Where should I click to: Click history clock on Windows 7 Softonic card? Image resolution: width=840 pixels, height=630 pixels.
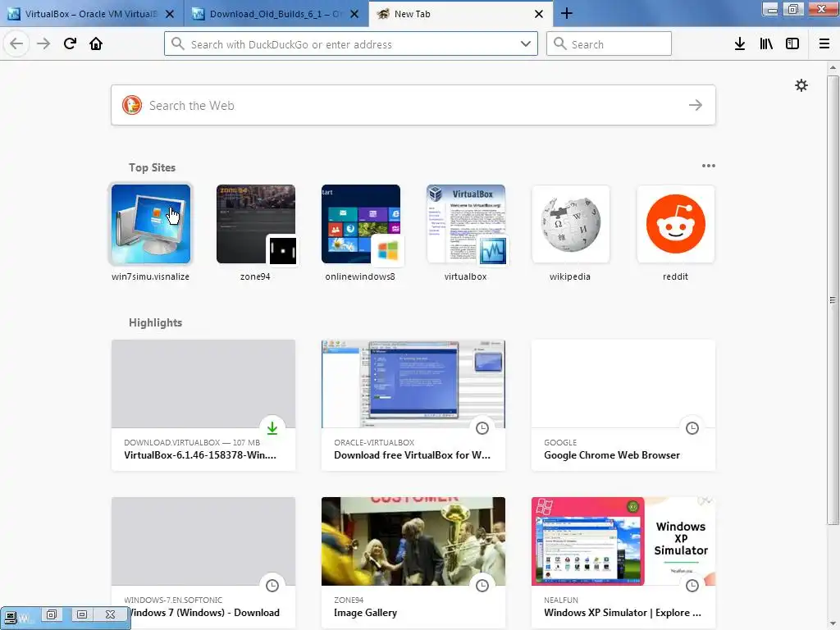click(272, 586)
